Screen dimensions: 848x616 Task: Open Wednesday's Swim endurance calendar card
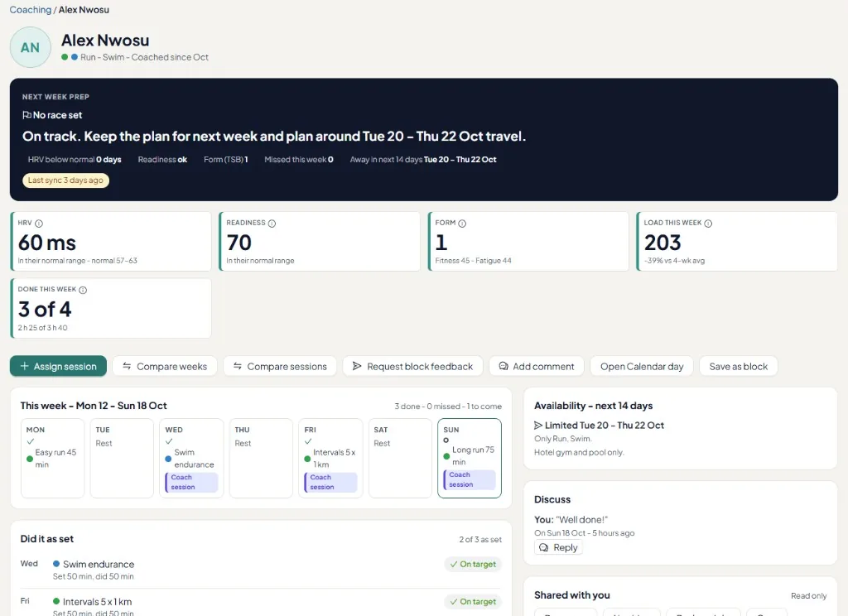[191, 458]
